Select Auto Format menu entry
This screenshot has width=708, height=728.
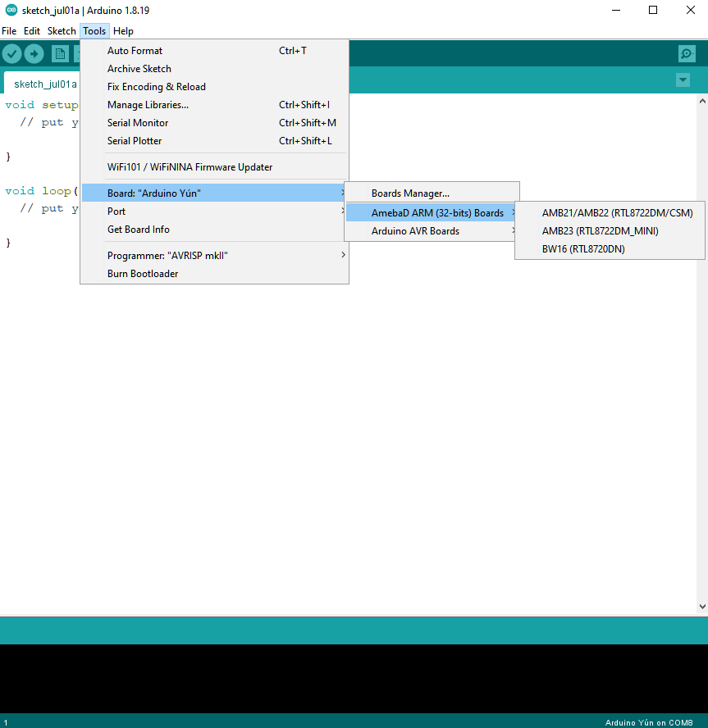214,51
